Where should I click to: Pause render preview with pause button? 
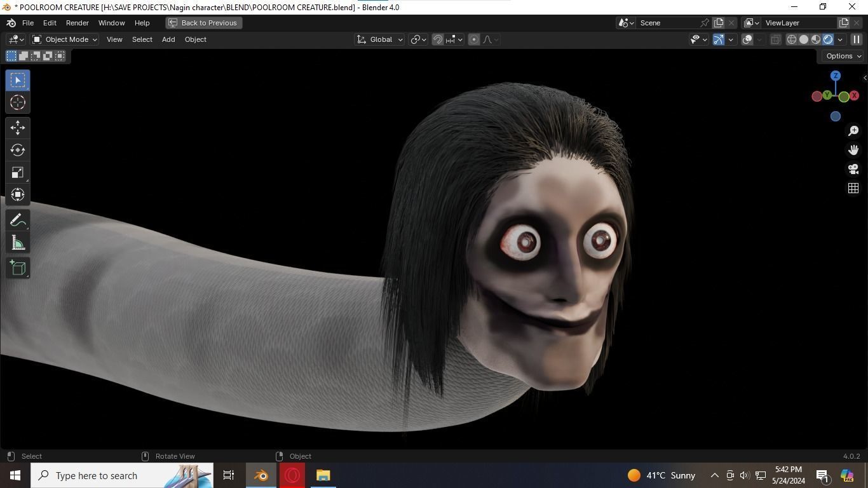857,39
